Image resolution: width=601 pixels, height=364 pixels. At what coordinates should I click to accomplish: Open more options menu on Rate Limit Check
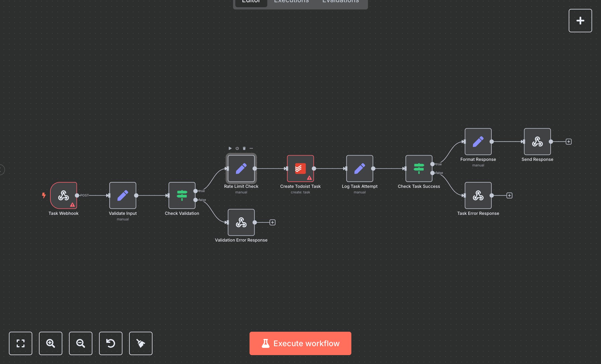point(251,148)
